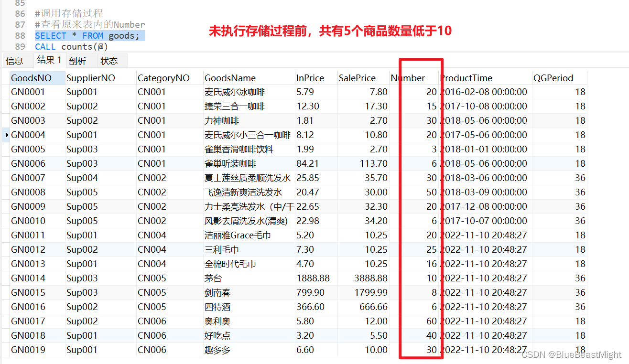The image size is (629, 364).
Task: Click InPrice value 1888.88
Action: point(313,278)
